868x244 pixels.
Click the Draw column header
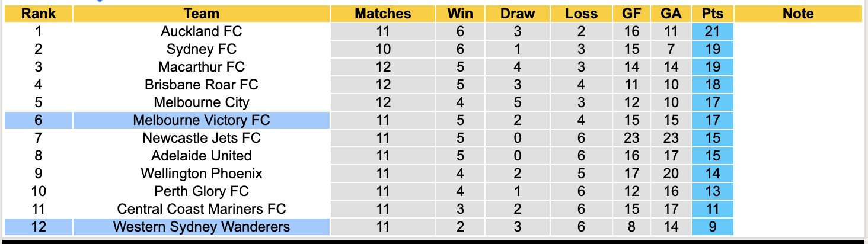coord(517,14)
